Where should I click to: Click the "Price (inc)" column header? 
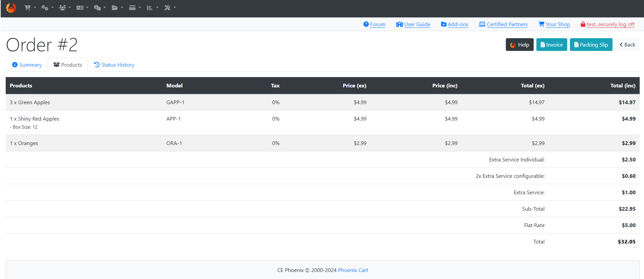(445, 85)
